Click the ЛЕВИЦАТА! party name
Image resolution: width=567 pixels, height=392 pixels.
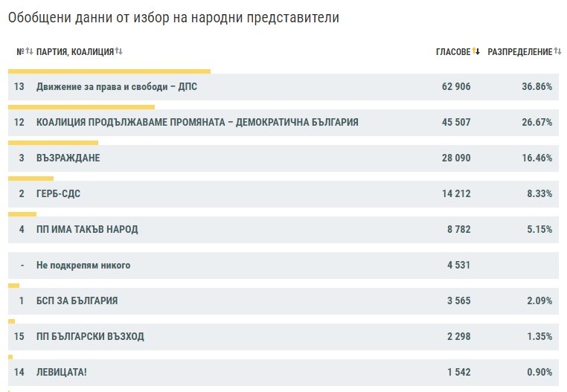point(62,372)
